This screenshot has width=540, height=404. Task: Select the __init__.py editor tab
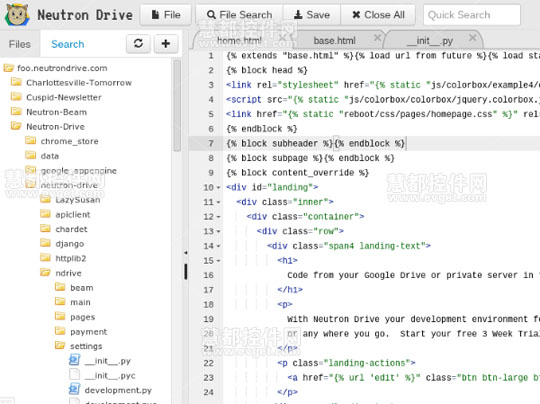click(x=429, y=41)
